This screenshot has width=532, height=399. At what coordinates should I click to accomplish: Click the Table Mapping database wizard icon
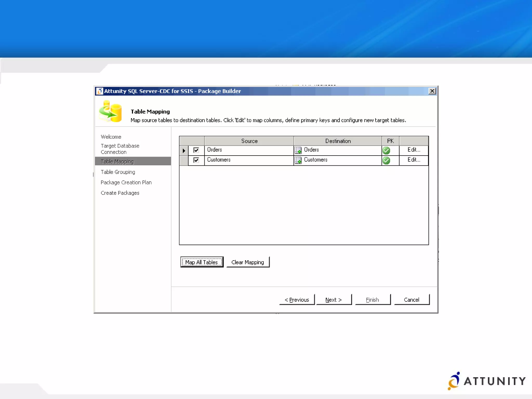[x=110, y=111]
